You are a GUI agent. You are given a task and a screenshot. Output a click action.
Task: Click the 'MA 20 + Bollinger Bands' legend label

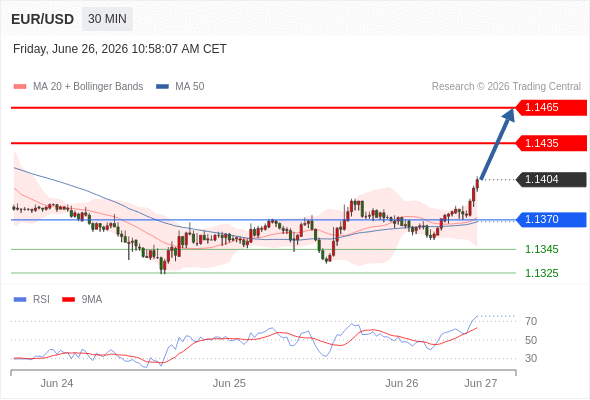tap(88, 87)
